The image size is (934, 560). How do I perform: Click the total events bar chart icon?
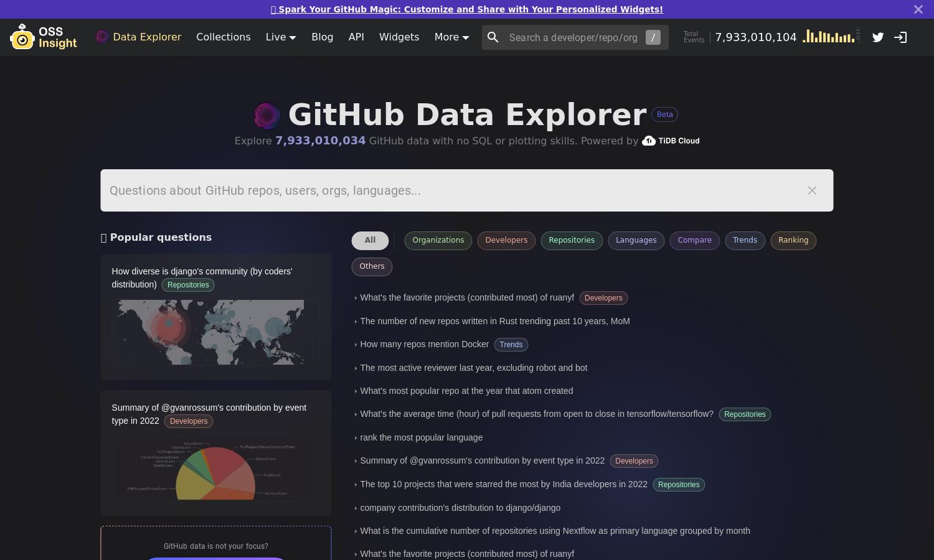831,36
